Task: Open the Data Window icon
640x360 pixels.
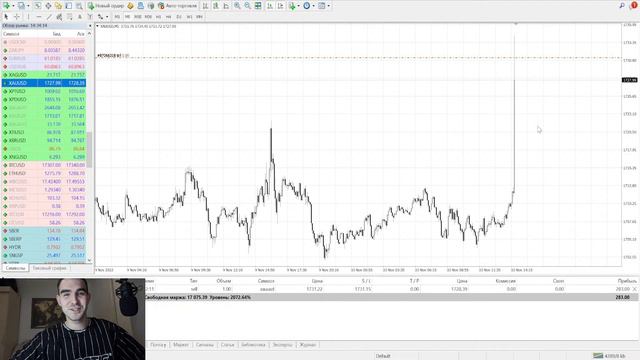Action: (48, 6)
